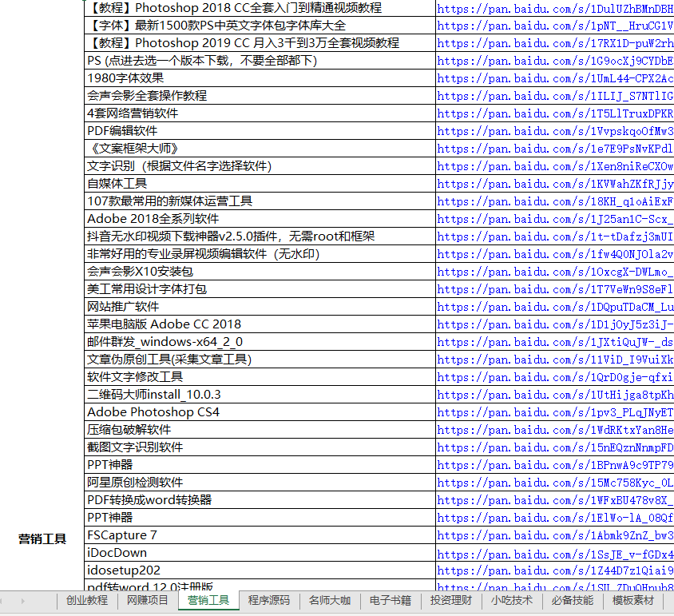674x616 pixels.
Task: Open the 名师大咖 sheet
Action: 329,600
